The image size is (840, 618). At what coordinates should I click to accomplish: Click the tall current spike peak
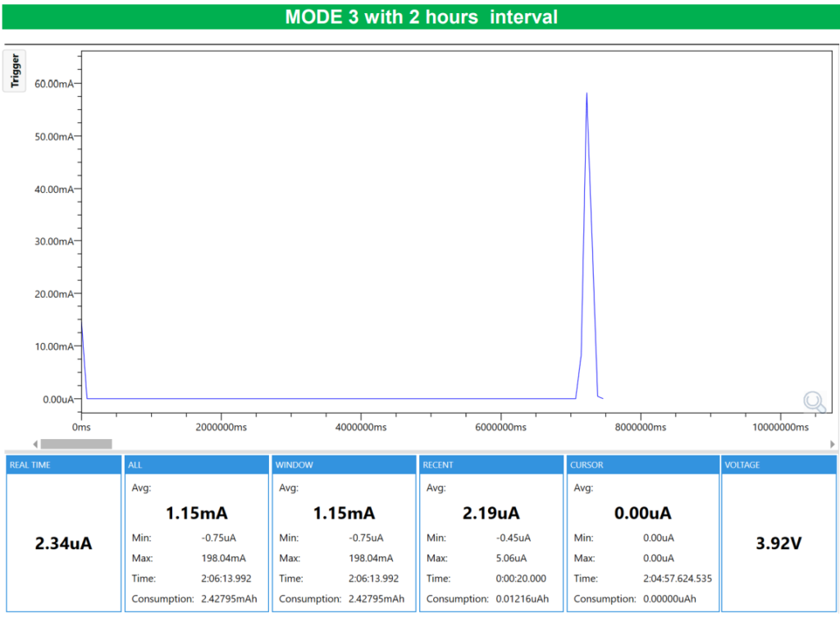587,94
